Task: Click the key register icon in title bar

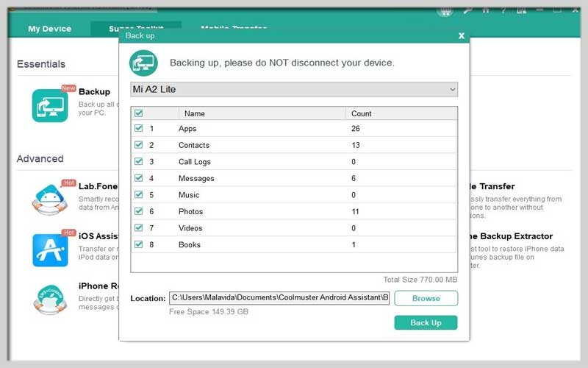Action: coord(467,10)
